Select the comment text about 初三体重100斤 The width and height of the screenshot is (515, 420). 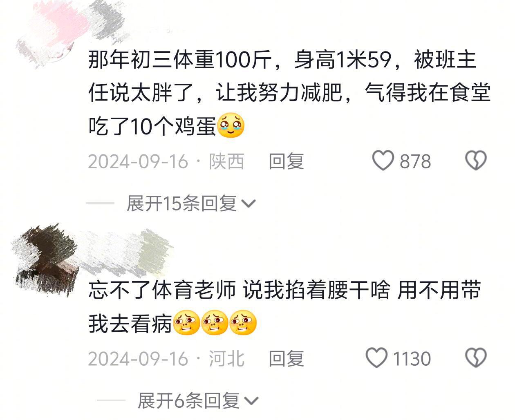[289, 93]
